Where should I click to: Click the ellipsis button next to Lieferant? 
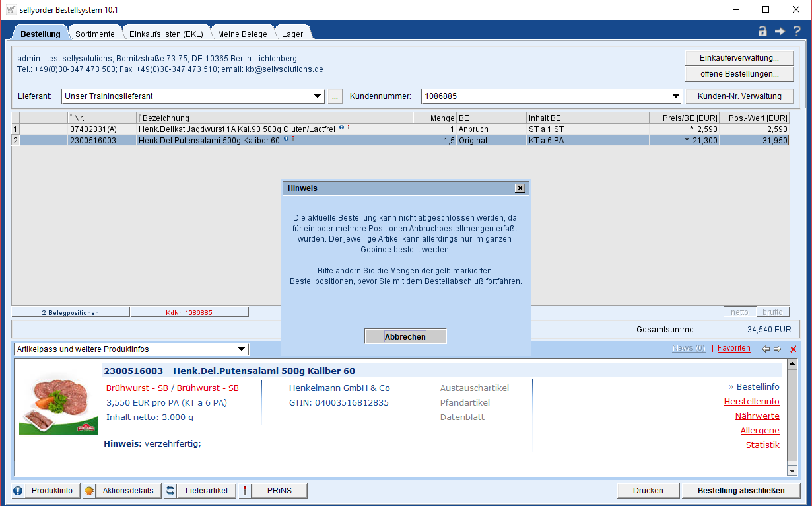[x=335, y=96]
